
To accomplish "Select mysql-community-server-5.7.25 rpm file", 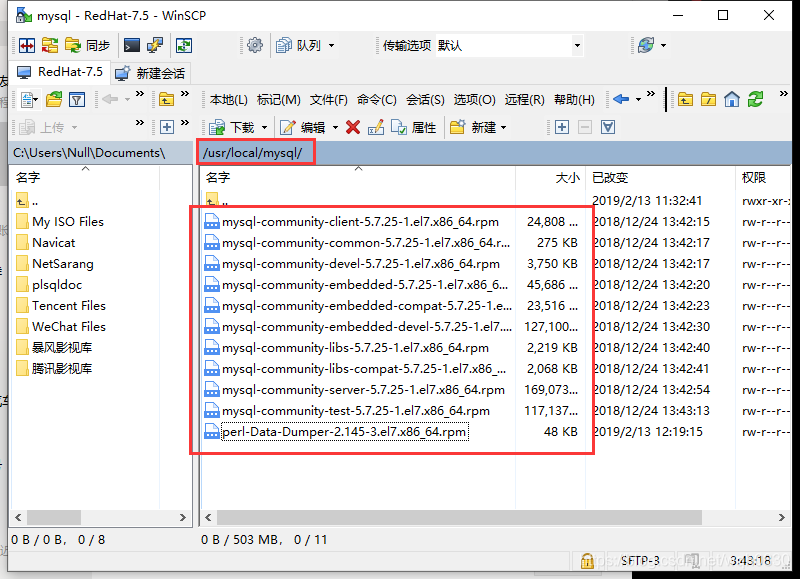I will [355, 390].
